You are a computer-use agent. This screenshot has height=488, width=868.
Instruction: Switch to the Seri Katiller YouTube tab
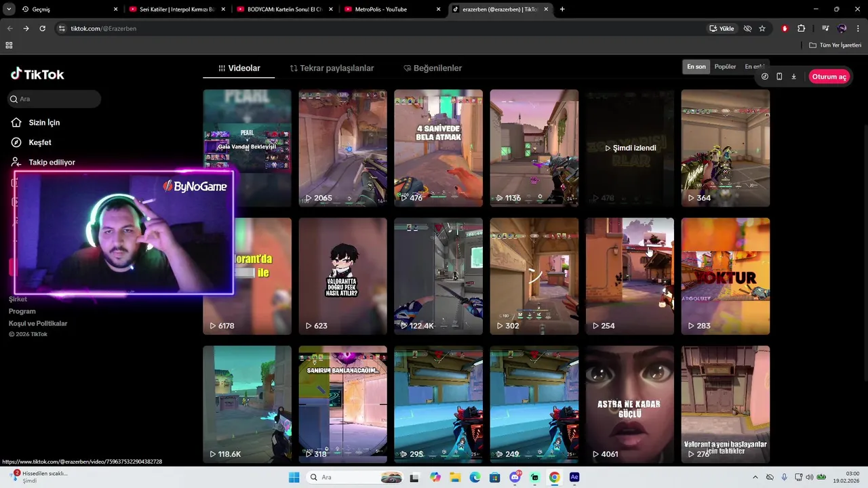177,9
